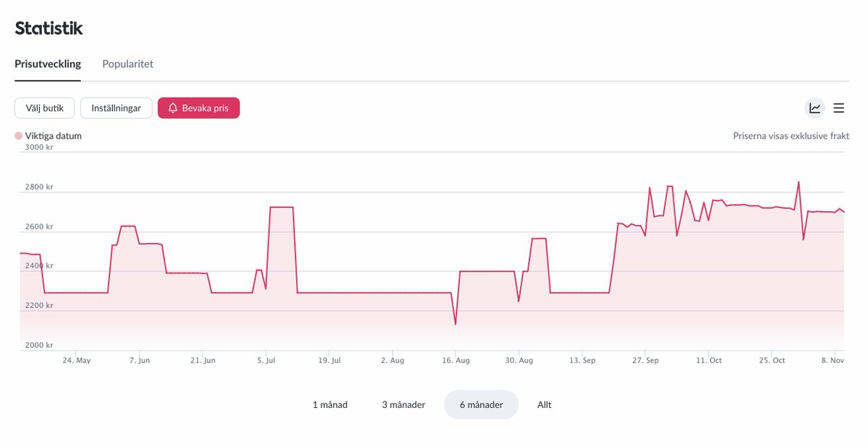The height and width of the screenshot is (447, 868).
Task: Click the mid-August price dip on the chart
Action: tap(455, 323)
